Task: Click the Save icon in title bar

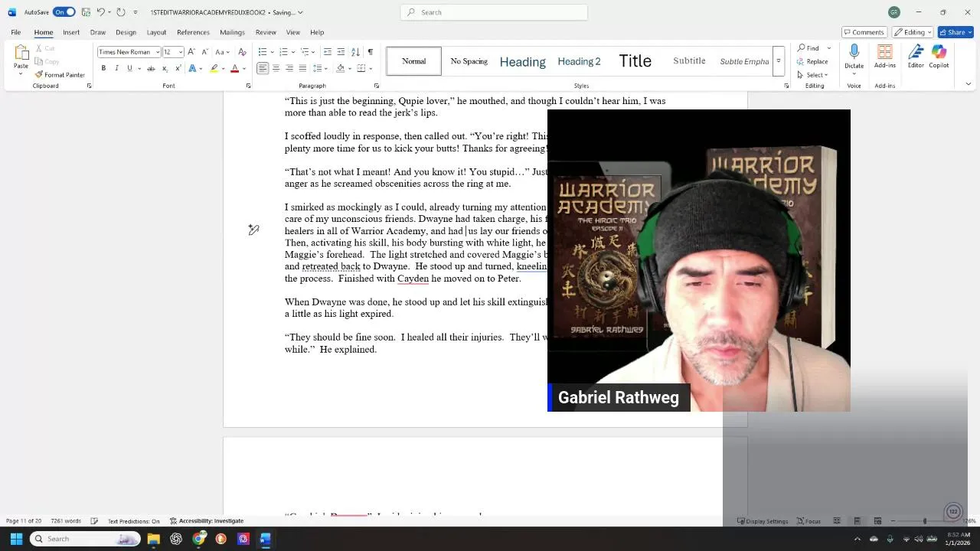Action: pos(86,12)
